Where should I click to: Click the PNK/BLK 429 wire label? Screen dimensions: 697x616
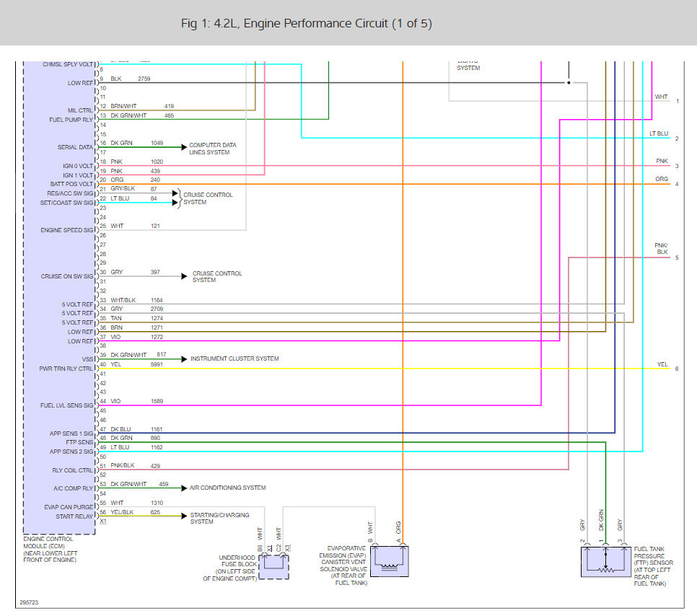(135, 466)
